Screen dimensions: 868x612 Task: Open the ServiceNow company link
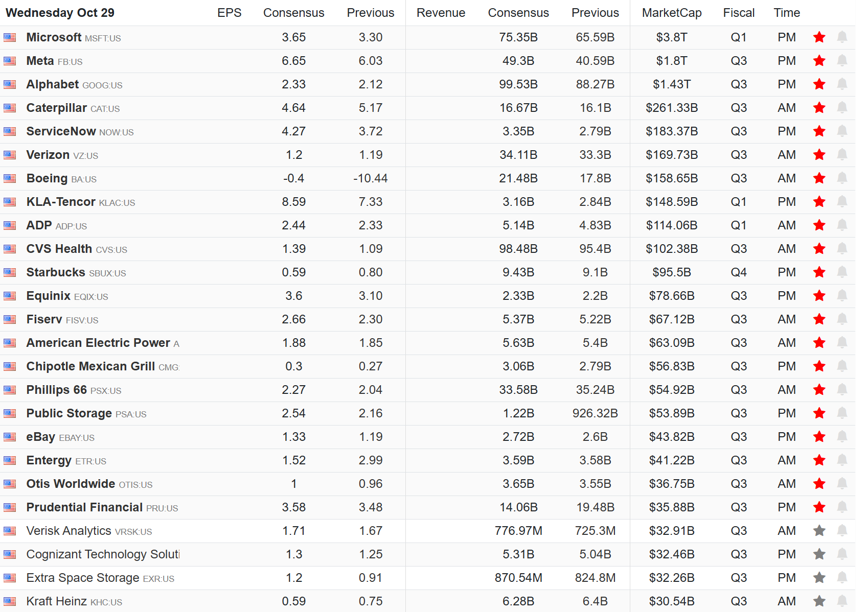pos(61,131)
